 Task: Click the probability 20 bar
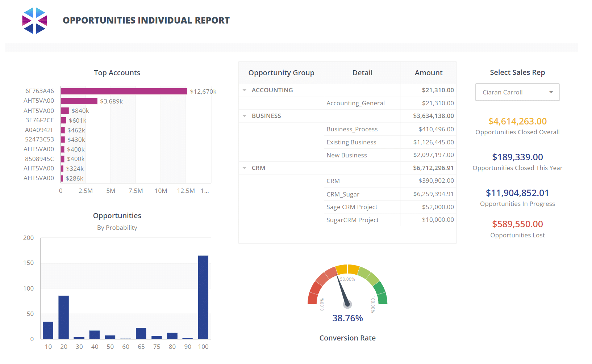[64, 317]
